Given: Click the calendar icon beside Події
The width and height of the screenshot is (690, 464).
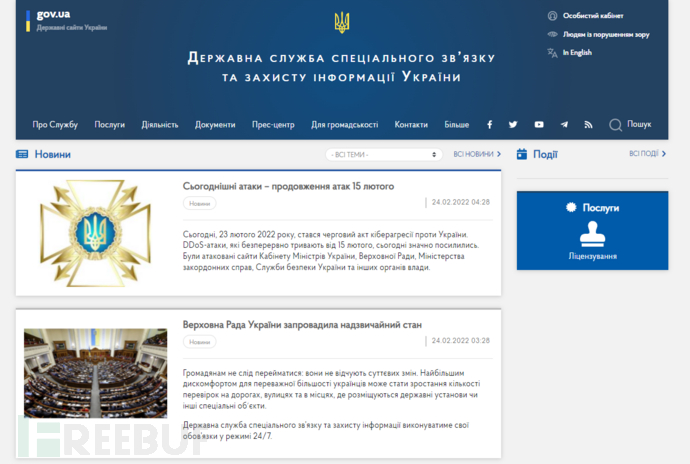Looking at the screenshot, I should [x=522, y=154].
